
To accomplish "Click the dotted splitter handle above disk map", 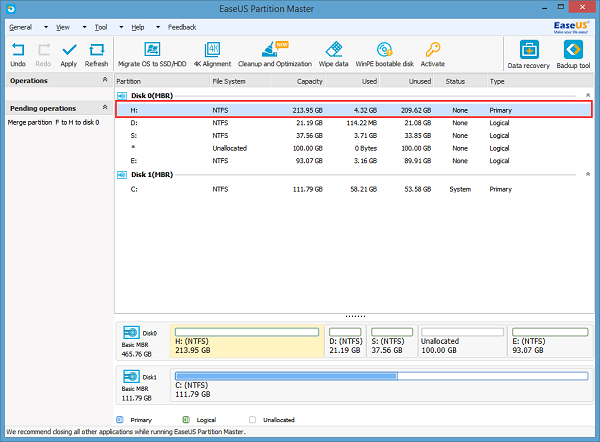I will coord(355,316).
